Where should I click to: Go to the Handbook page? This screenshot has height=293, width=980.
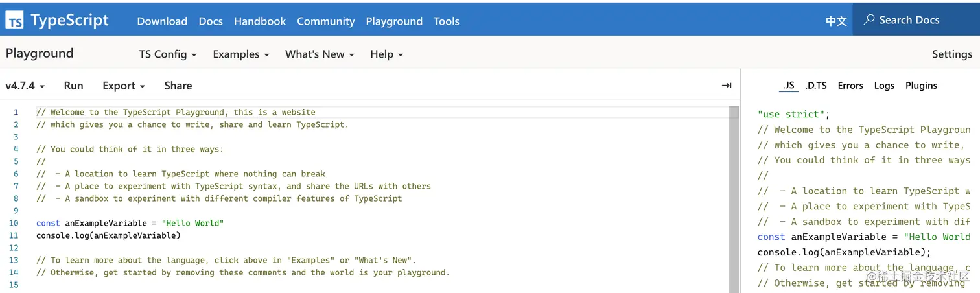coord(260,21)
